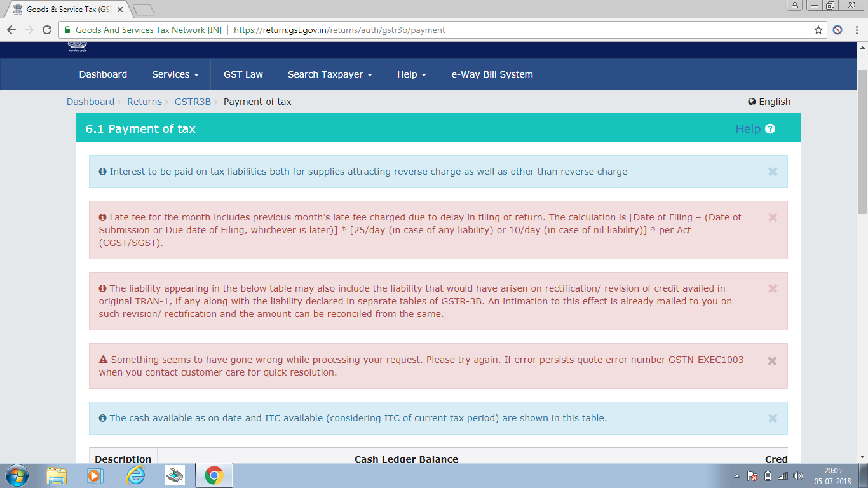Click Cash Ledger Balance column header

click(x=406, y=459)
